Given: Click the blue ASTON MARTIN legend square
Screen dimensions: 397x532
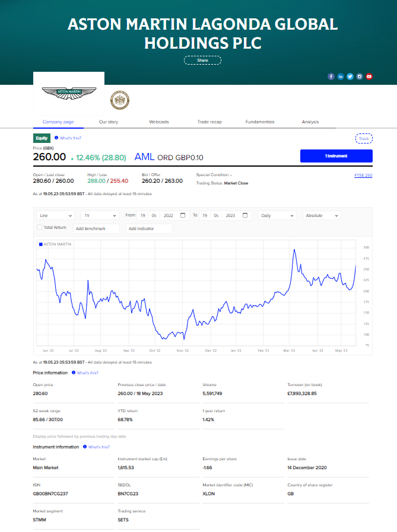Looking at the screenshot, I should click(41, 244).
